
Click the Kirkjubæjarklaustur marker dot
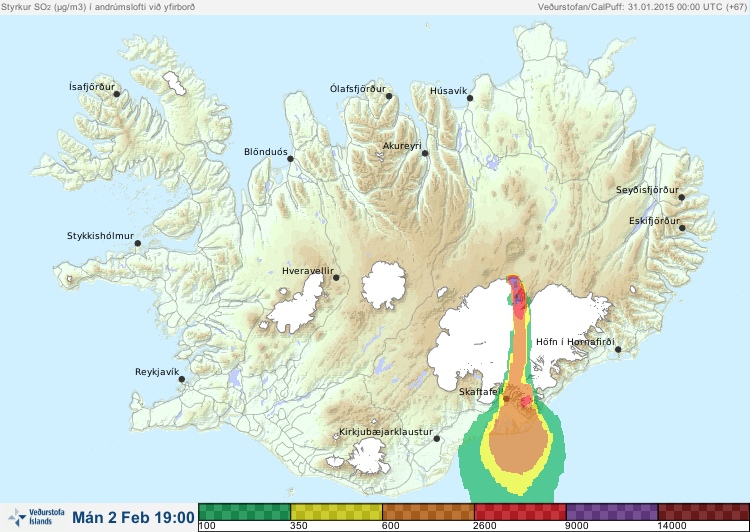436,439
